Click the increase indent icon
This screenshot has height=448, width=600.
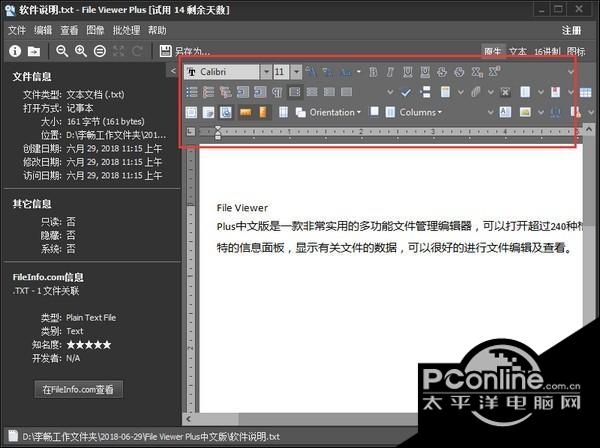pos(260,92)
